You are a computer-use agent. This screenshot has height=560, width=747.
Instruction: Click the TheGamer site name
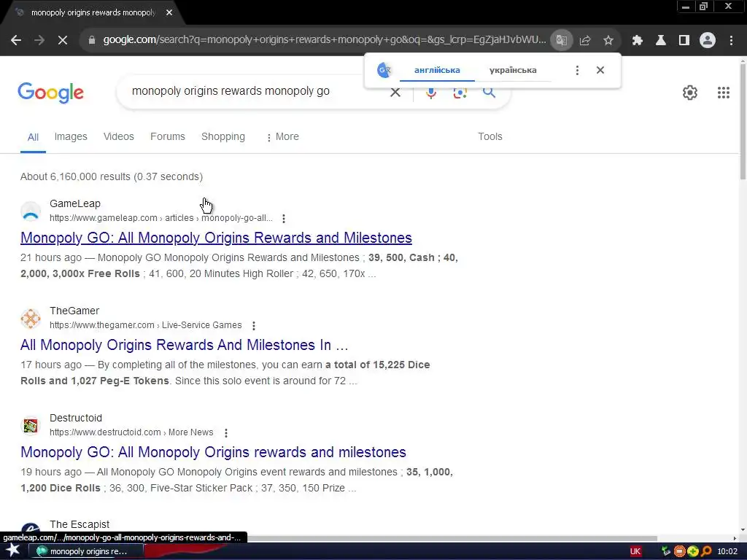74,311
